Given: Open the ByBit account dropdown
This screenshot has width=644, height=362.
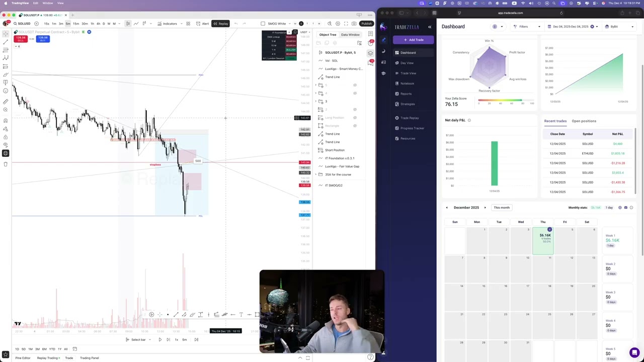Looking at the screenshot, I should (619, 27).
